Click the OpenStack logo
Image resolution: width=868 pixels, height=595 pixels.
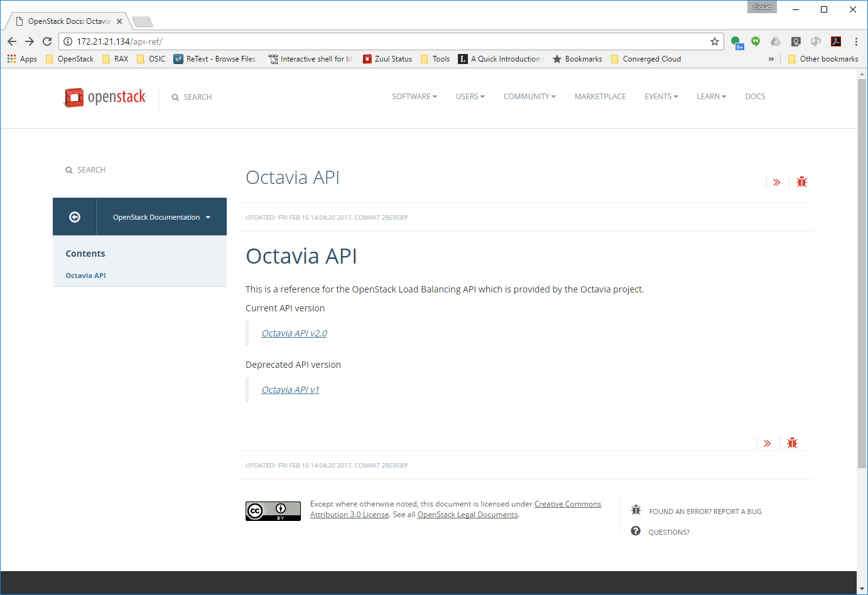[105, 97]
